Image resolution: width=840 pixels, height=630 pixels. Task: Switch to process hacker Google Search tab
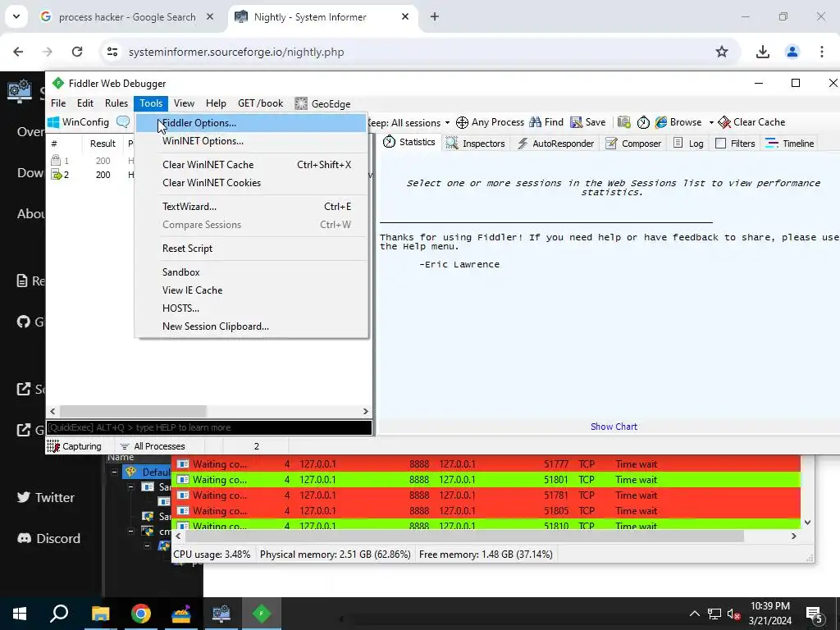[x=127, y=17]
